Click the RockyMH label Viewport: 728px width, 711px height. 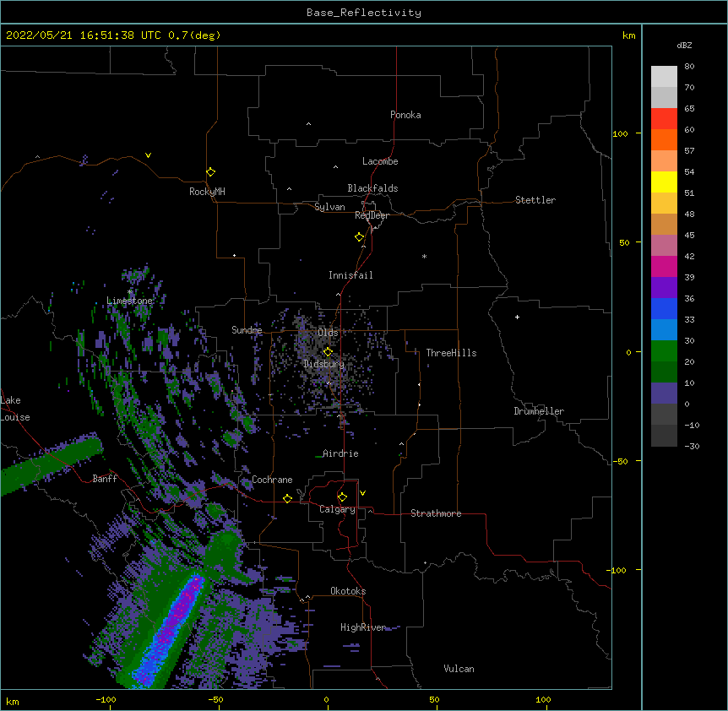coord(207,192)
